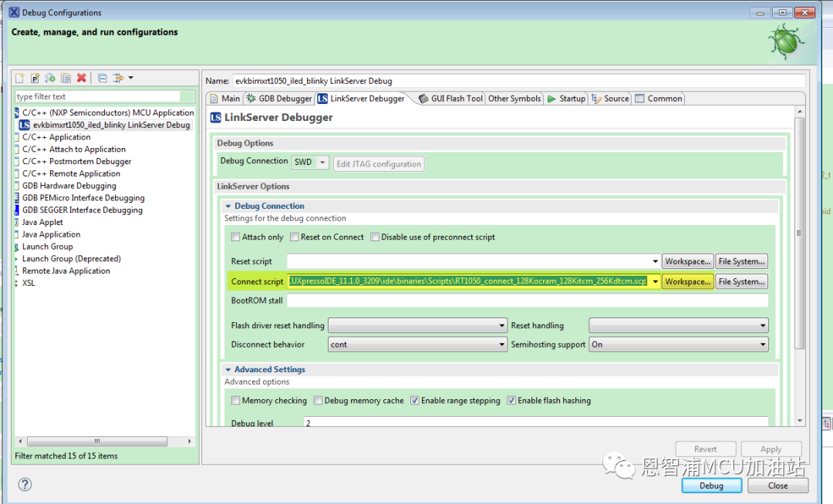This screenshot has height=504, width=833.
Task: Click File System button for Reset script
Action: coord(742,261)
